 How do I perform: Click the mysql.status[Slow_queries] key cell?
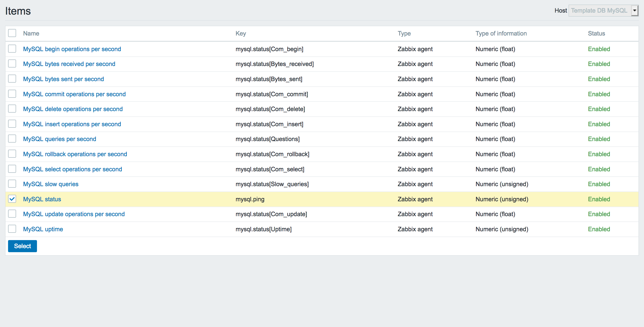tap(272, 184)
